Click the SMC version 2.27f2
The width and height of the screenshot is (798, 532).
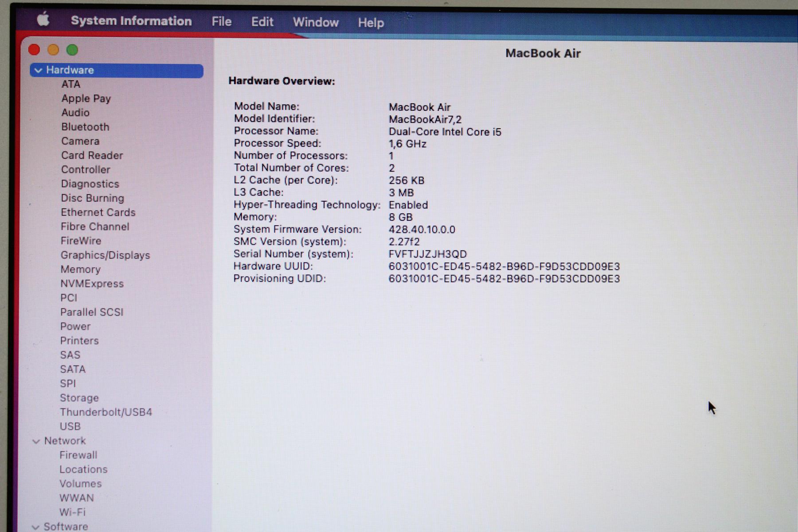point(404,242)
